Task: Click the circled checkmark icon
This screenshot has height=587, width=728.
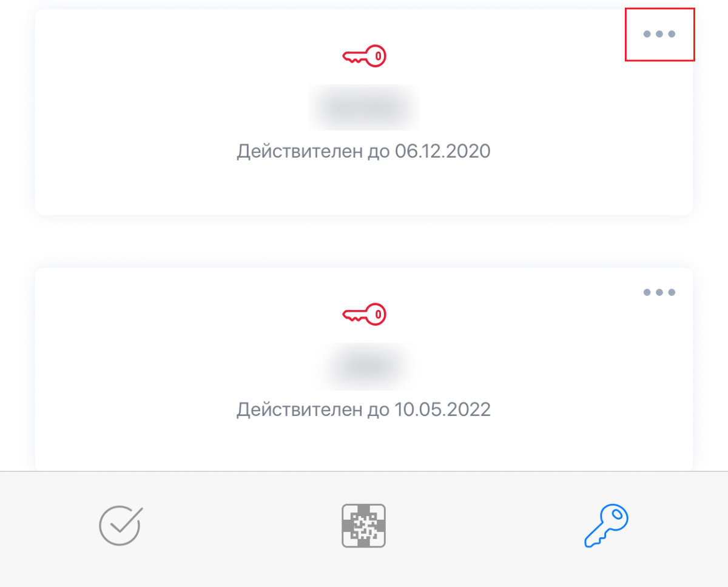Action: [121, 526]
